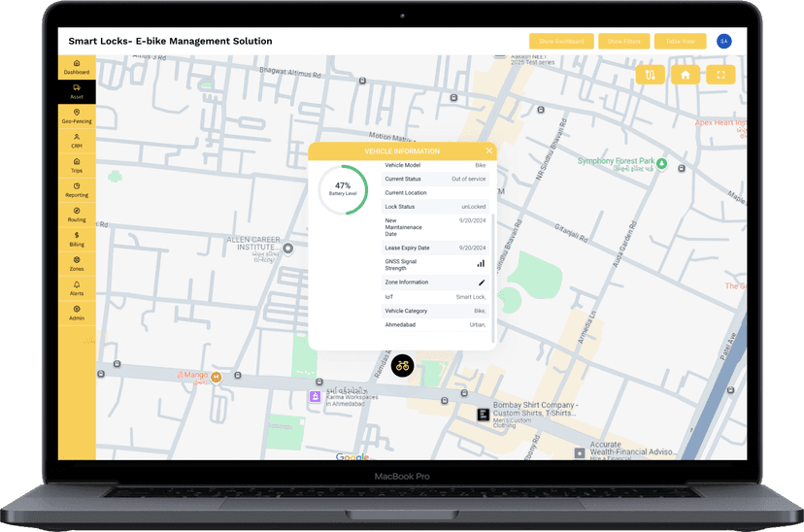This screenshot has width=804, height=532.
Task: Click the bike marker on map
Action: pyautogui.click(x=402, y=366)
